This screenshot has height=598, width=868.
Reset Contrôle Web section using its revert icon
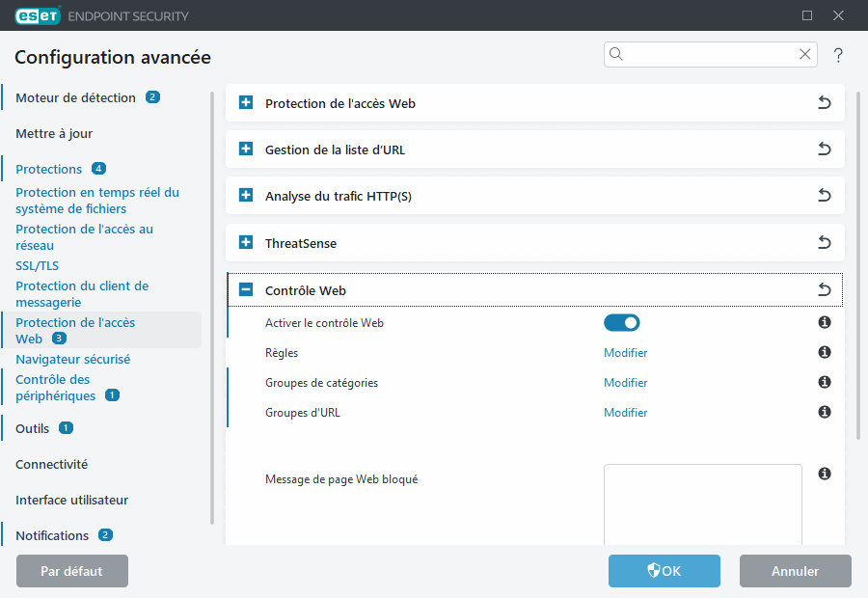(824, 288)
